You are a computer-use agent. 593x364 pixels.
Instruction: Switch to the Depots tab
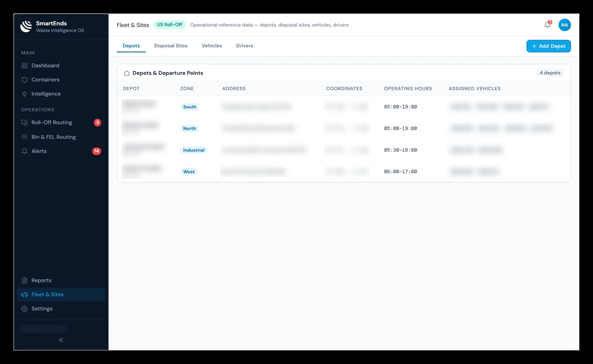coord(131,46)
